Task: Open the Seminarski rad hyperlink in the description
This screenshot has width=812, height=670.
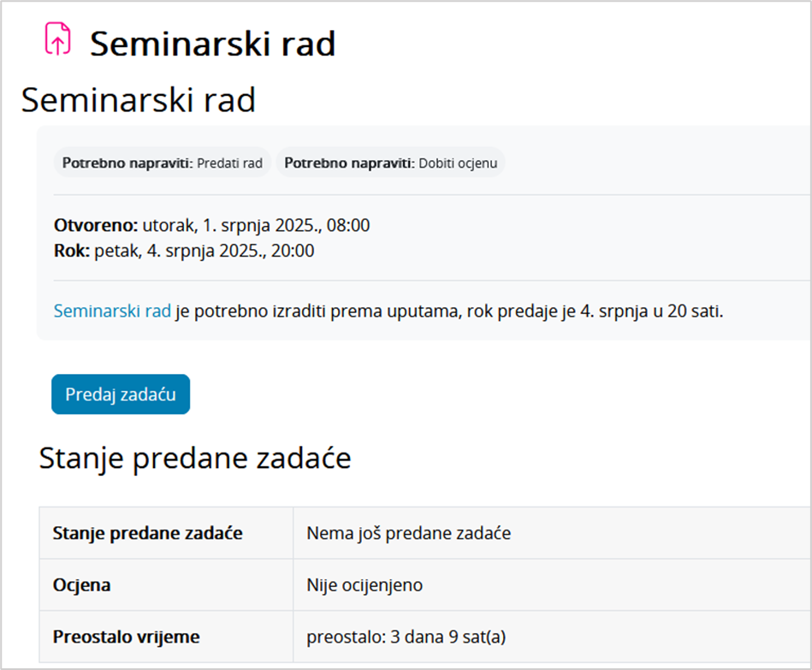Action: [x=111, y=312]
